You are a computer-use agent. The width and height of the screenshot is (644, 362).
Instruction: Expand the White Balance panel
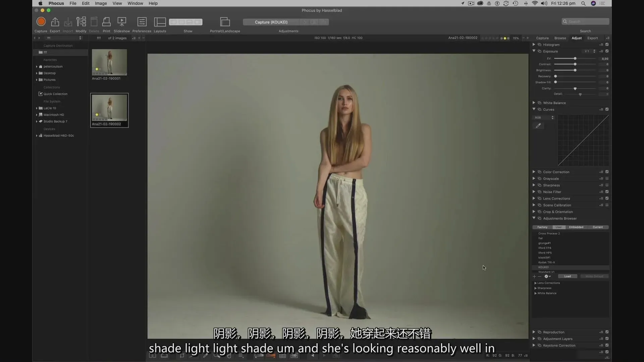point(534,103)
